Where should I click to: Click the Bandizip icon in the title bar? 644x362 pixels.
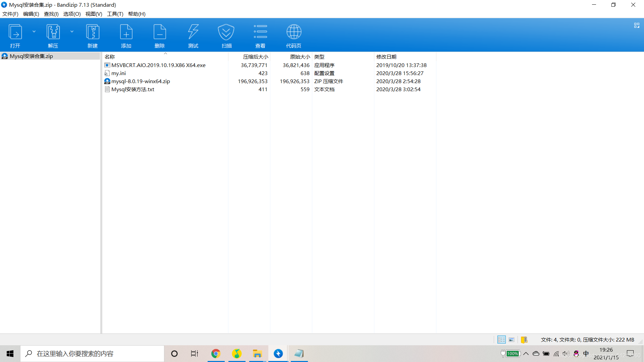click(4, 5)
